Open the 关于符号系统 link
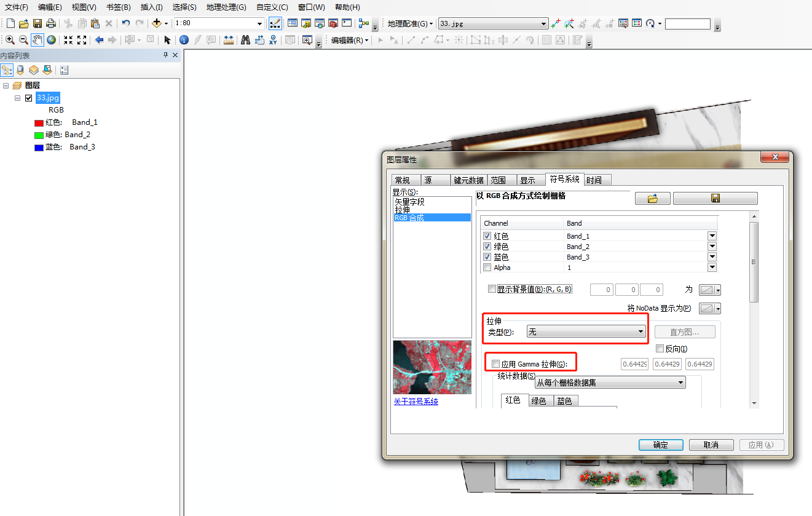The height and width of the screenshot is (516, 812). (416, 400)
